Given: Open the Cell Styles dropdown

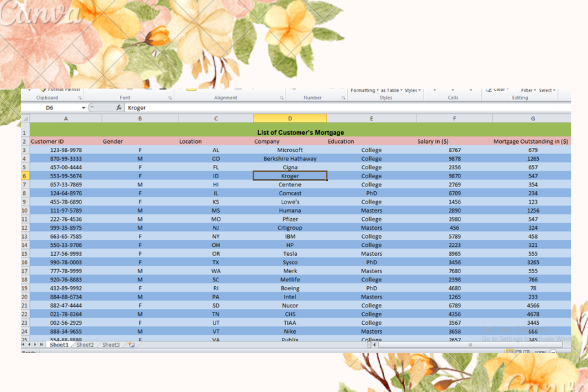Looking at the screenshot, I should [413, 91].
